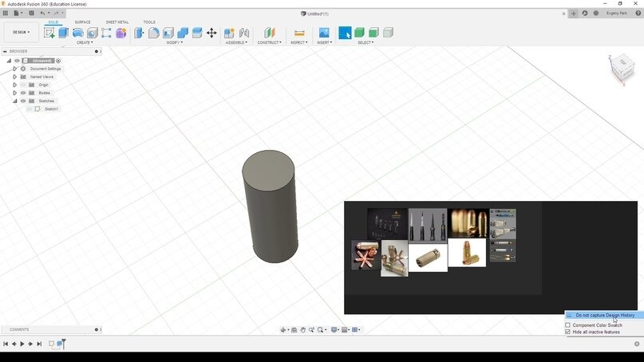Image resolution: width=644 pixels, height=362 pixels.
Task: Activate the Select cursor tool
Action: pos(345,33)
